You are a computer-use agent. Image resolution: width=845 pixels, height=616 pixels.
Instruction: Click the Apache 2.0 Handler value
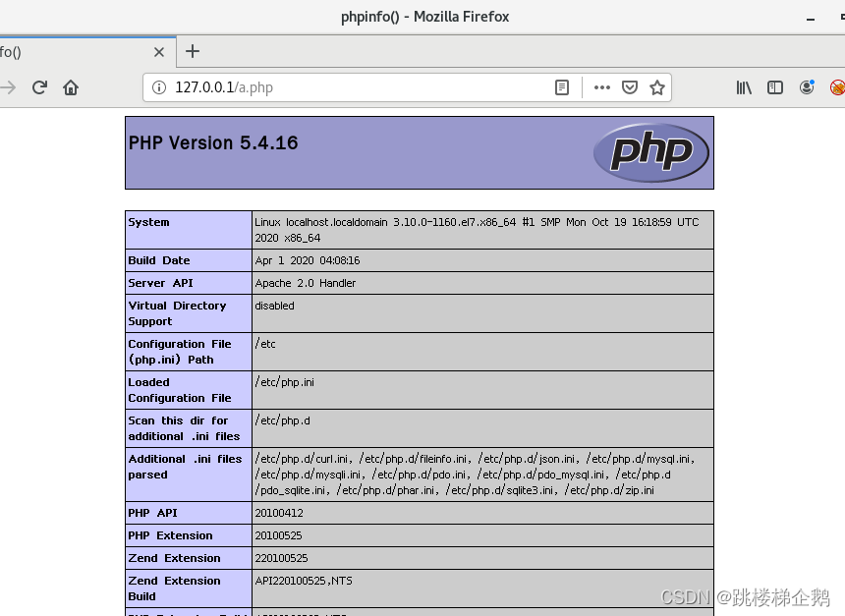point(305,283)
